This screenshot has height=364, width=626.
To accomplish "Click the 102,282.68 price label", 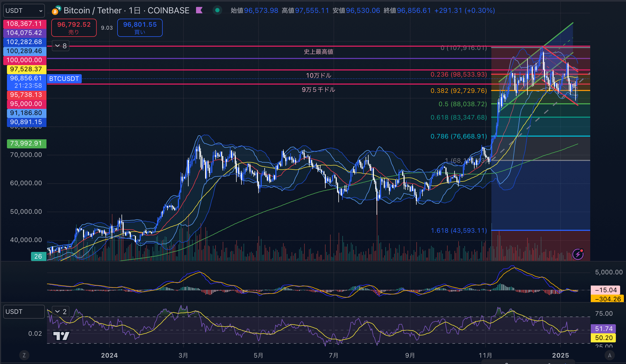I will click(x=25, y=42).
